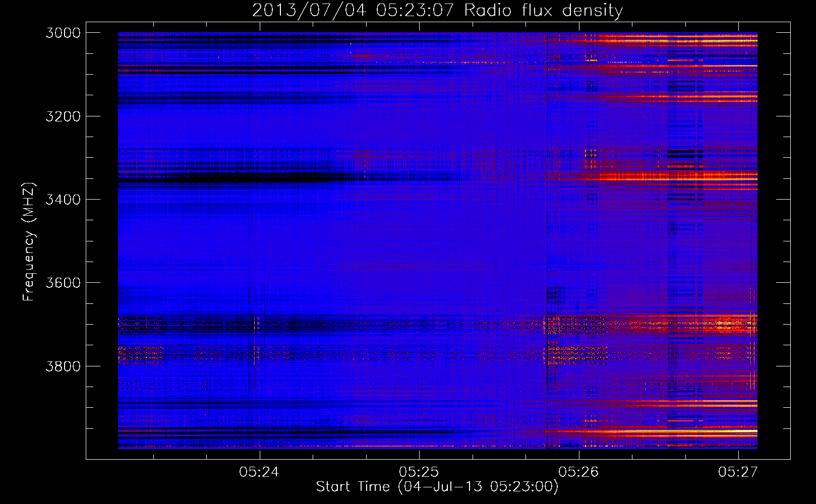Viewport: 816px width, 504px height.
Task: Click the '3600' frequency axis label
Action: [x=63, y=283]
